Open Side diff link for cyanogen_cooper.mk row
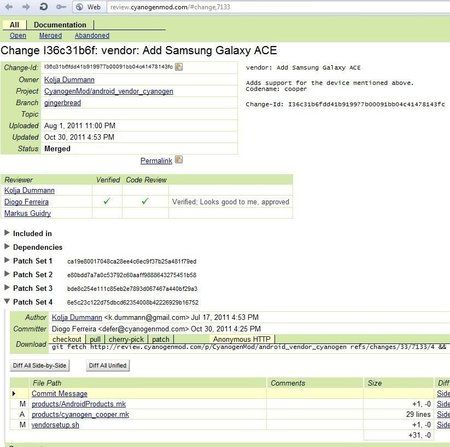Viewport: 450px width, 447px height. pyautogui.click(x=443, y=414)
